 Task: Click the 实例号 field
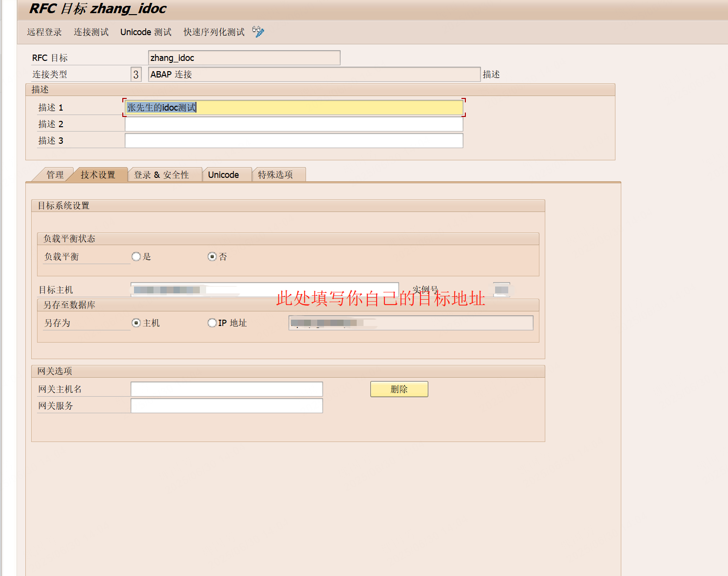click(501, 289)
